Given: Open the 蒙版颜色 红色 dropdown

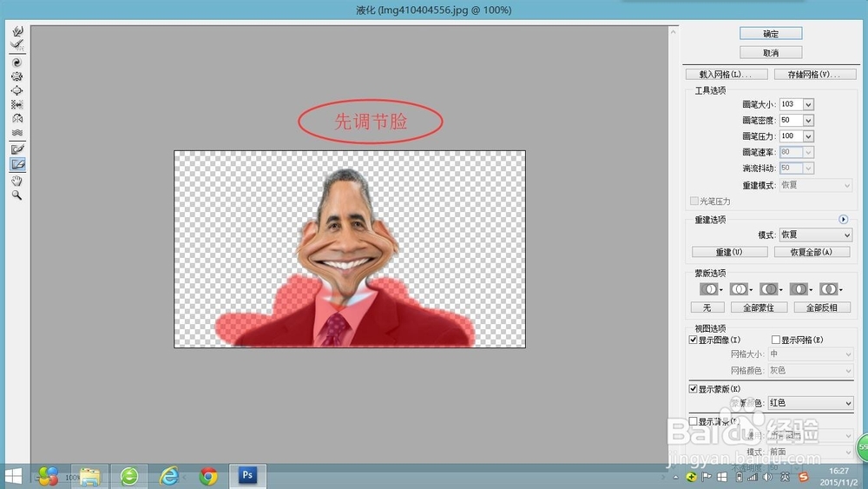Looking at the screenshot, I should tap(811, 403).
